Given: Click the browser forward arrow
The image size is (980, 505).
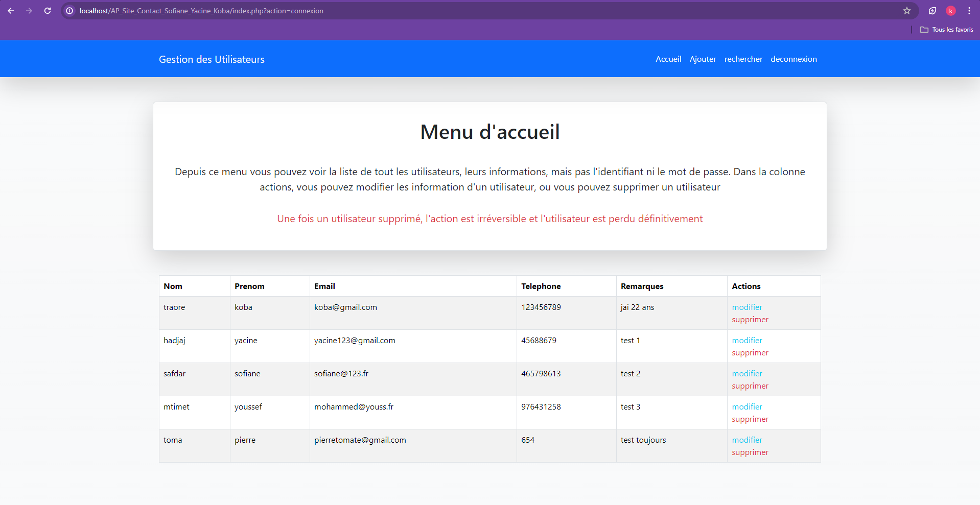Looking at the screenshot, I should [x=29, y=11].
